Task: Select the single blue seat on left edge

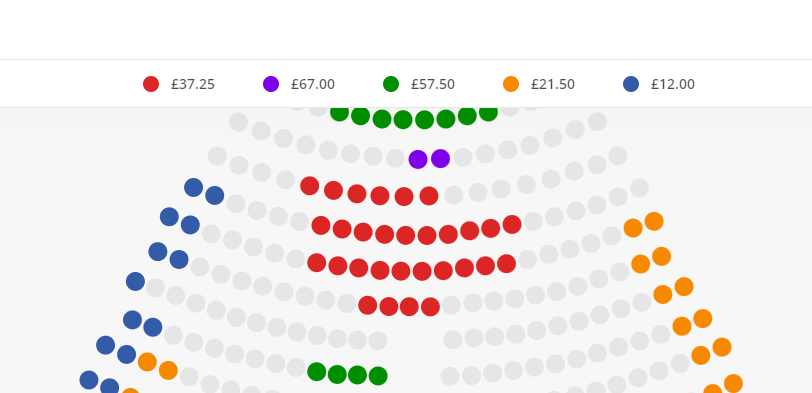Action: point(135,282)
